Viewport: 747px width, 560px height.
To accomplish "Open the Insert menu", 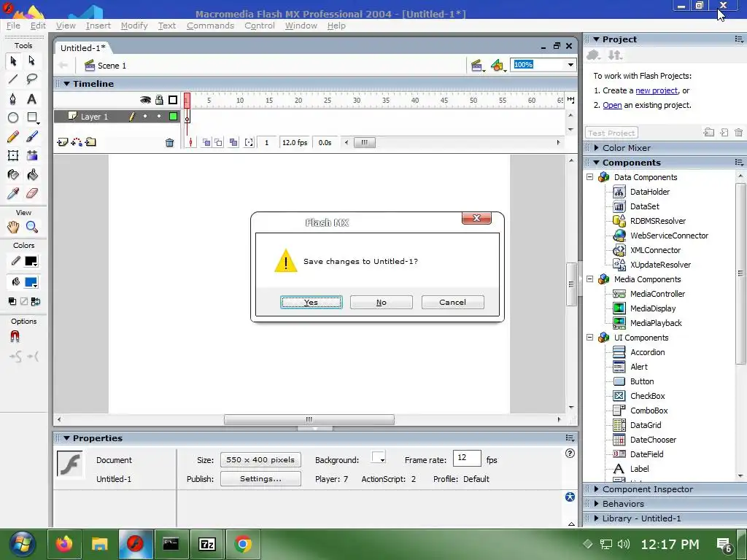I will tap(98, 26).
